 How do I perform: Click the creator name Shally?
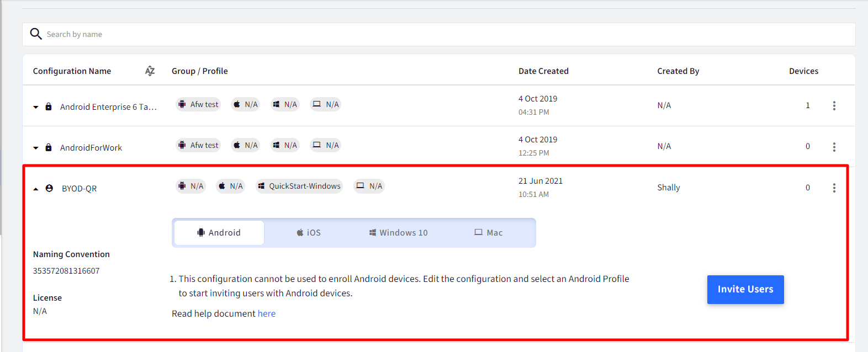point(669,188)
